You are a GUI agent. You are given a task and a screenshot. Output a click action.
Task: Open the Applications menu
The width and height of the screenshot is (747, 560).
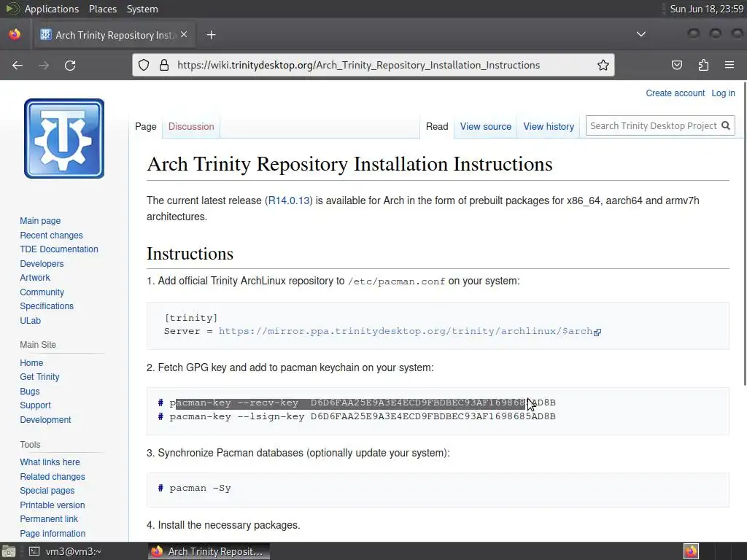(x=52, y=9)
